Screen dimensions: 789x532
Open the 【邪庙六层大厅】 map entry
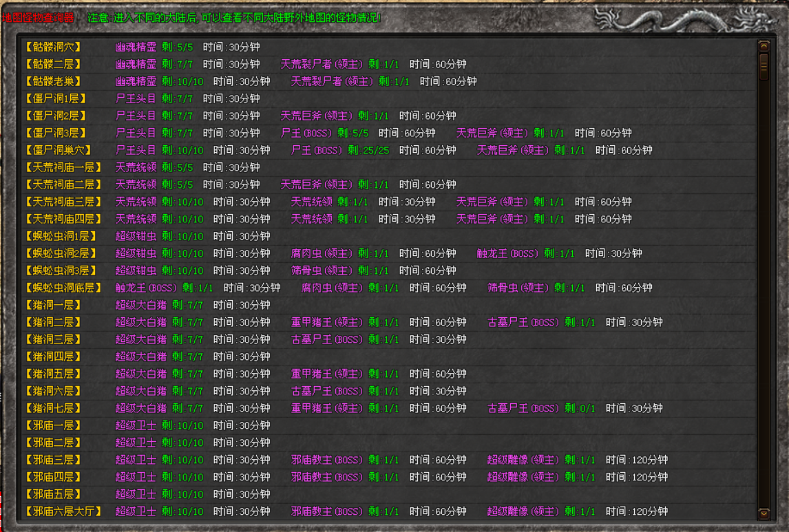coord(63,511)
